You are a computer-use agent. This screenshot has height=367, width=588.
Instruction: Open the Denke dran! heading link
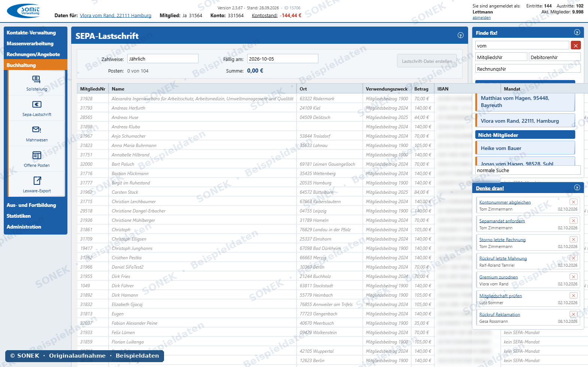coord(490,188)
